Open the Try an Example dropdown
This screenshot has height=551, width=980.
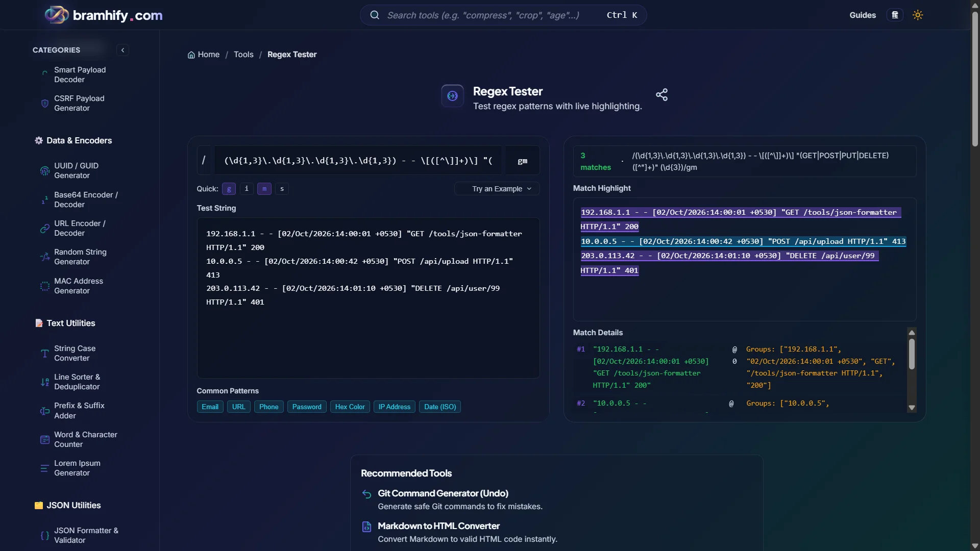click(497, 189)
